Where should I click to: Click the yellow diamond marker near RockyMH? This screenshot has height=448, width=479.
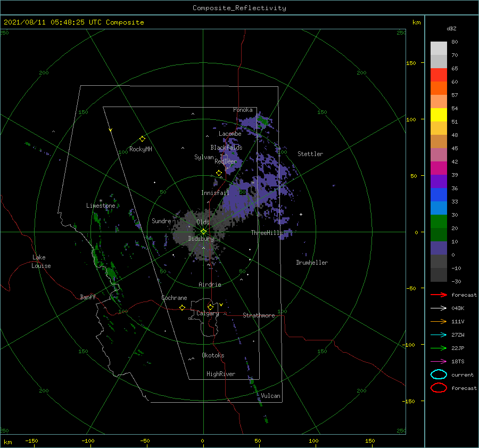click(x=142, y=139)
